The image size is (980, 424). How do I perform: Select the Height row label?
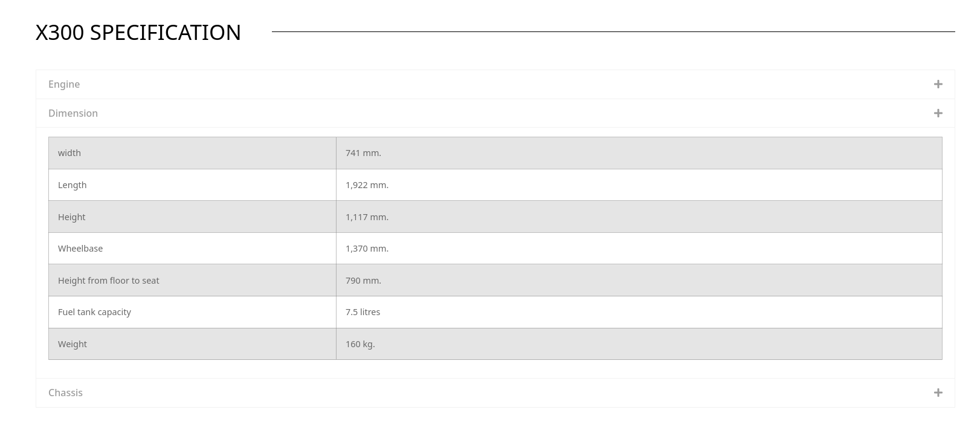click(x=71, y=217)
